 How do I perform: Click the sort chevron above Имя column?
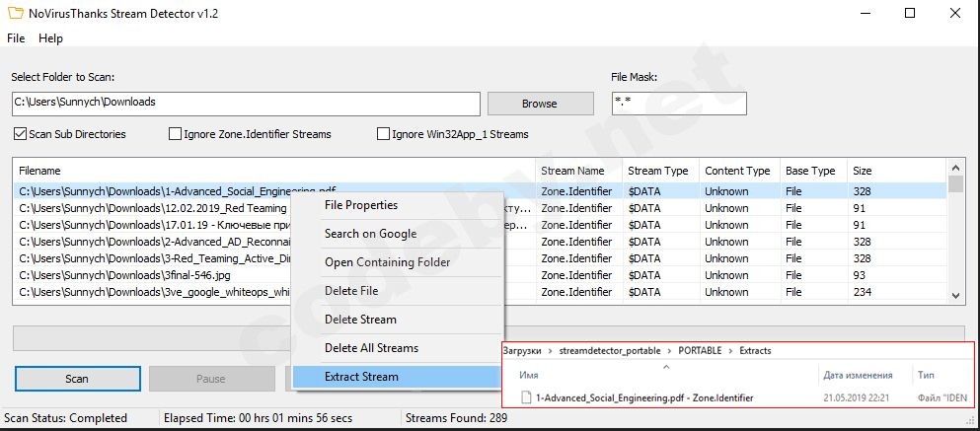pyautogui.click(x=665, y=366)
